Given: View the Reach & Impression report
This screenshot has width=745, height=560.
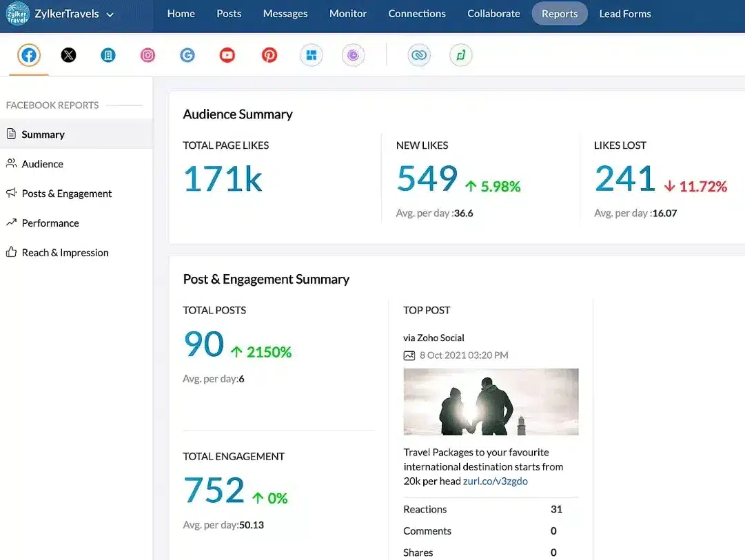Looking at the screenshot, I should click(x=65, y=252).
